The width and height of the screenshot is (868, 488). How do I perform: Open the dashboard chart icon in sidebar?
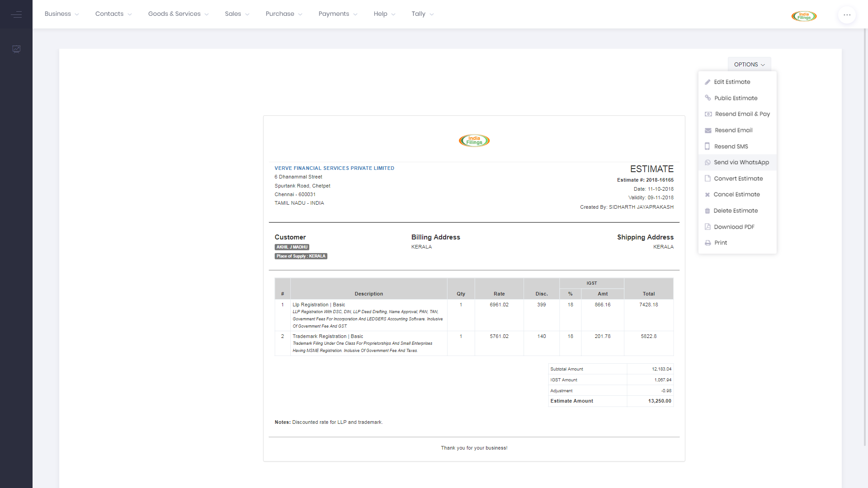click(16, 49)
